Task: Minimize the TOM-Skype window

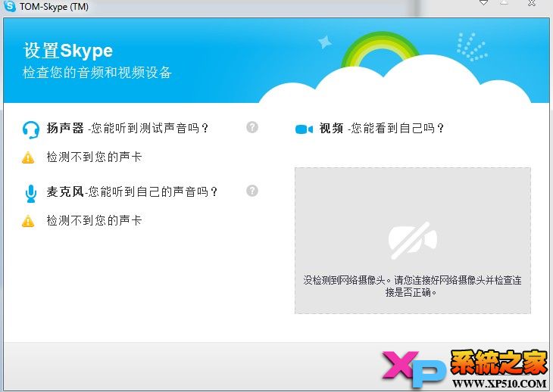Action: coord(484,3)
